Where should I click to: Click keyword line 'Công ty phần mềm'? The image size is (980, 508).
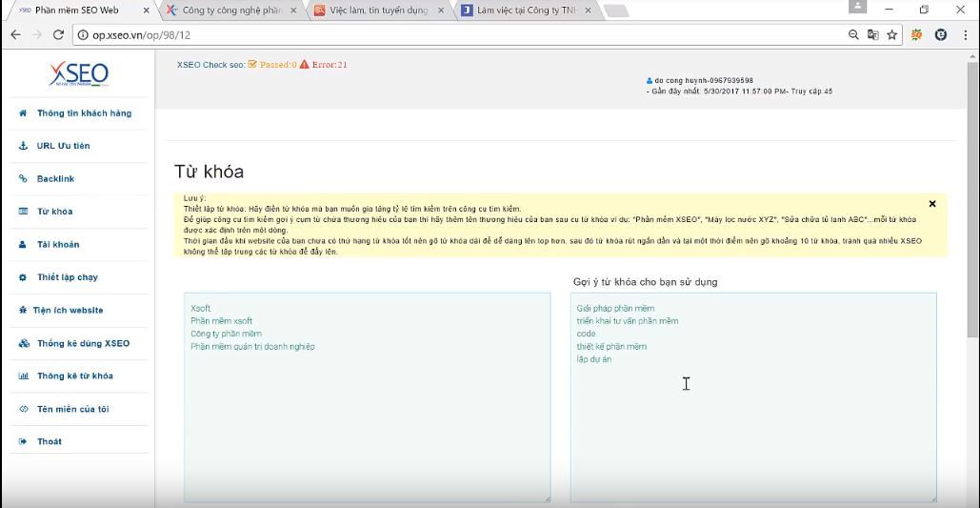click(227, 335)
